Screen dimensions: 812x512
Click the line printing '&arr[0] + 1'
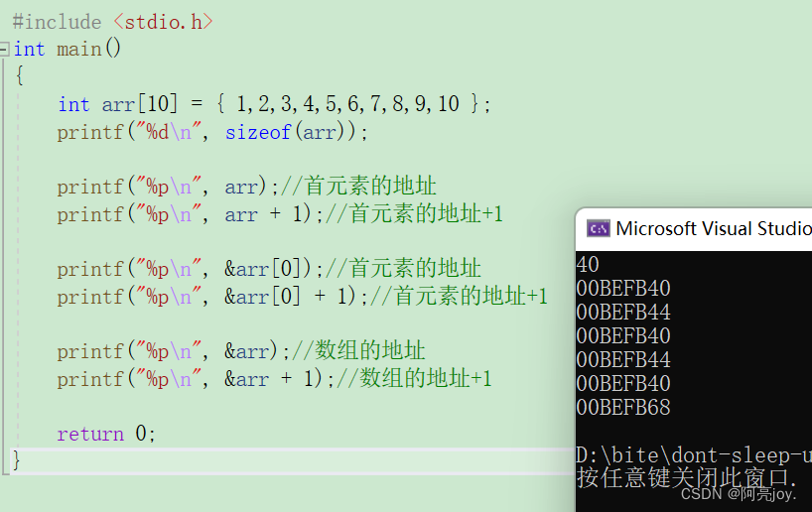[x=302, y=297]
